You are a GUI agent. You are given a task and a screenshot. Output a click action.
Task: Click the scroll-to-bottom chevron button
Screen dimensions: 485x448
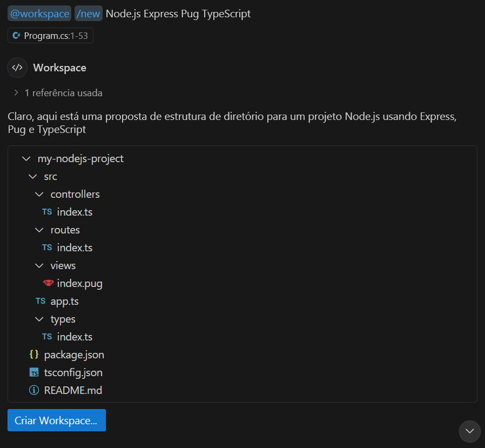[x=469, y=431]
